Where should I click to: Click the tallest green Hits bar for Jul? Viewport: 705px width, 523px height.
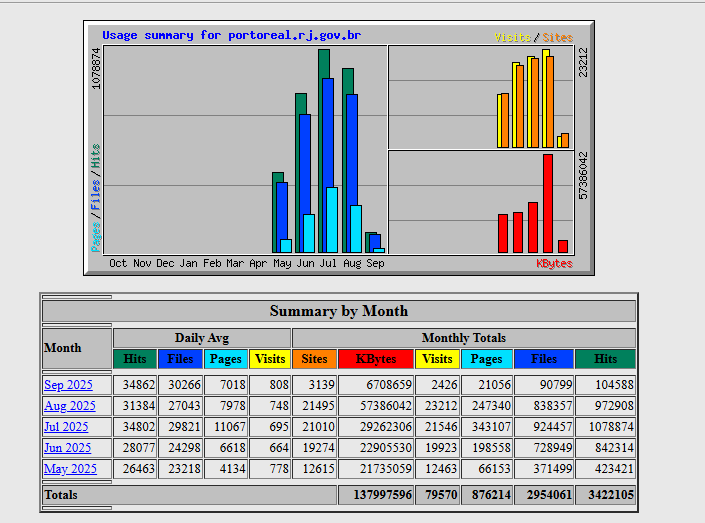pyautogui.click(x=325, y=150)
